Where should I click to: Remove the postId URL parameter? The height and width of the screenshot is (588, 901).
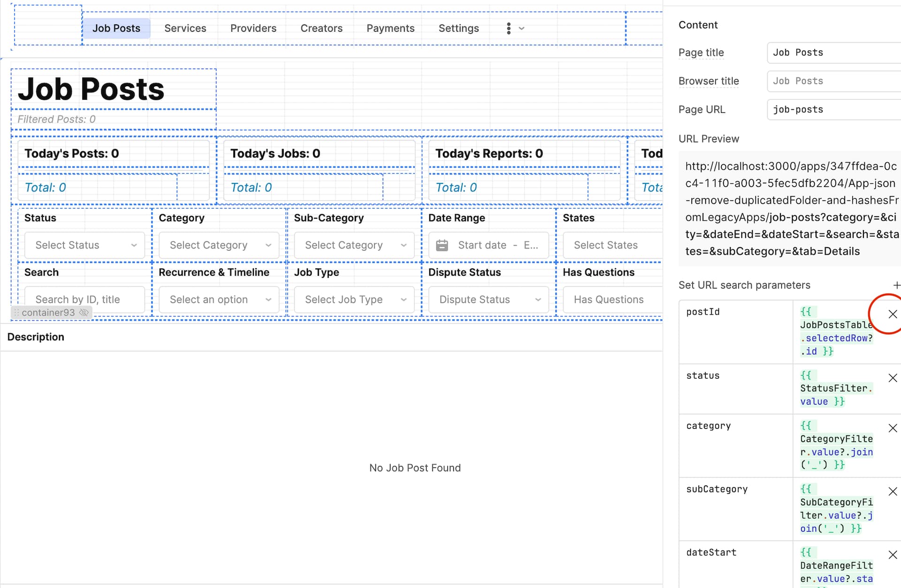click(892, 314)
